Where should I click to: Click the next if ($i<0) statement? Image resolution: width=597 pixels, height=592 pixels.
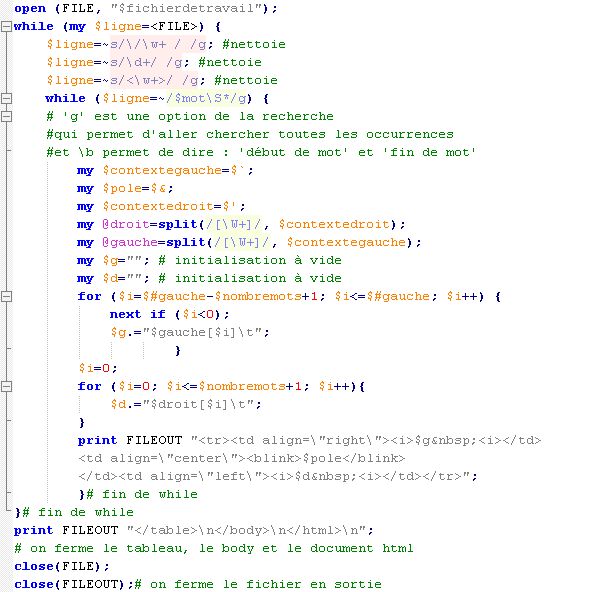(169, 314)
